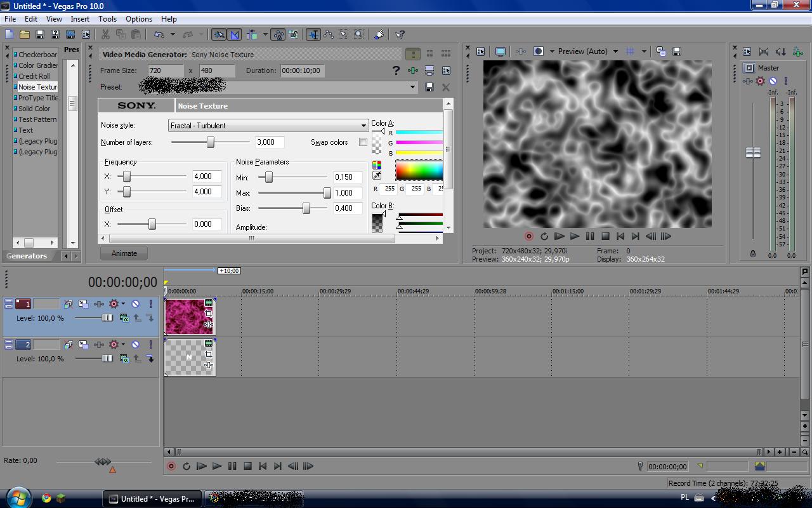
Task: Click the Frame Size width field
Action: pyautogui.click(x=165, y=70)
